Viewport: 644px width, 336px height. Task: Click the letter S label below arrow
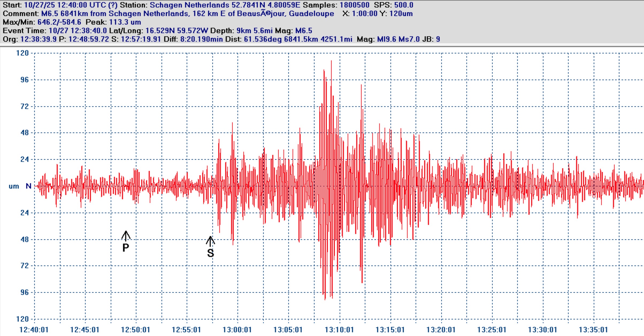[210, 253]
